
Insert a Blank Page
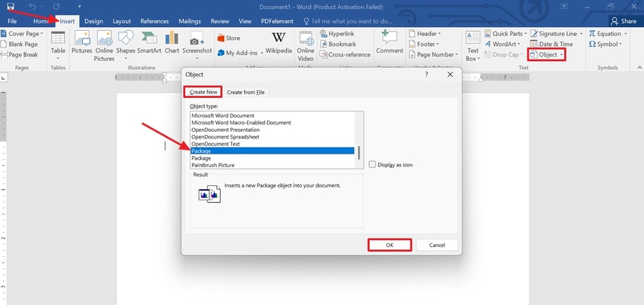pyautogui.click(x=20, y=44)
